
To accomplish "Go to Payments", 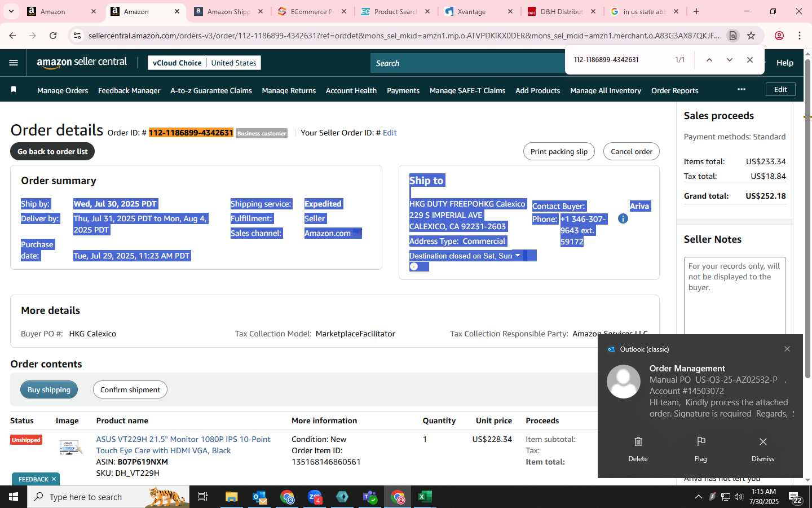I will tap(403, 90).
